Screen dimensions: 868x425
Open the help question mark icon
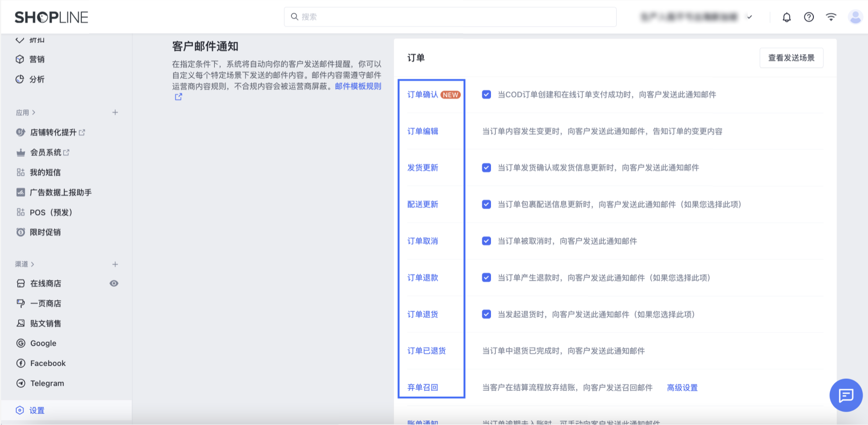(x=809, y=18)
